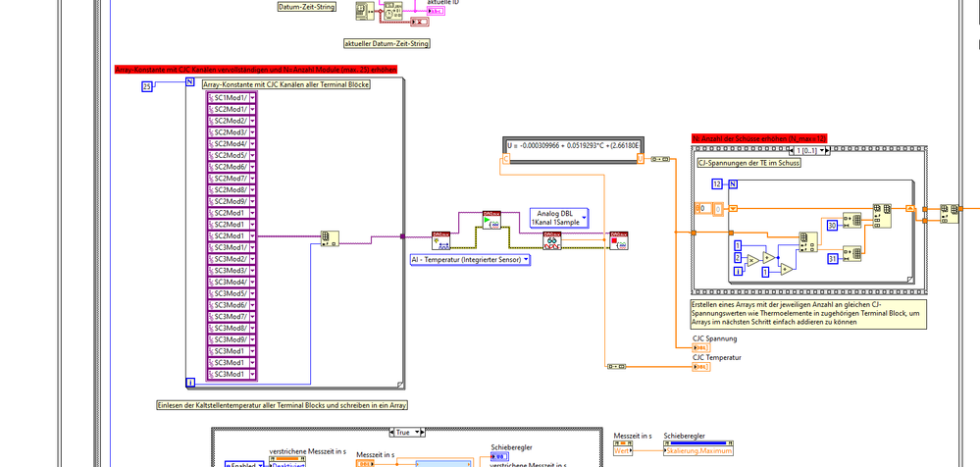Open dropdown arrow of SC2Mod1/ channel
This screenshot has width=980, height=467.
click(252, 110)
